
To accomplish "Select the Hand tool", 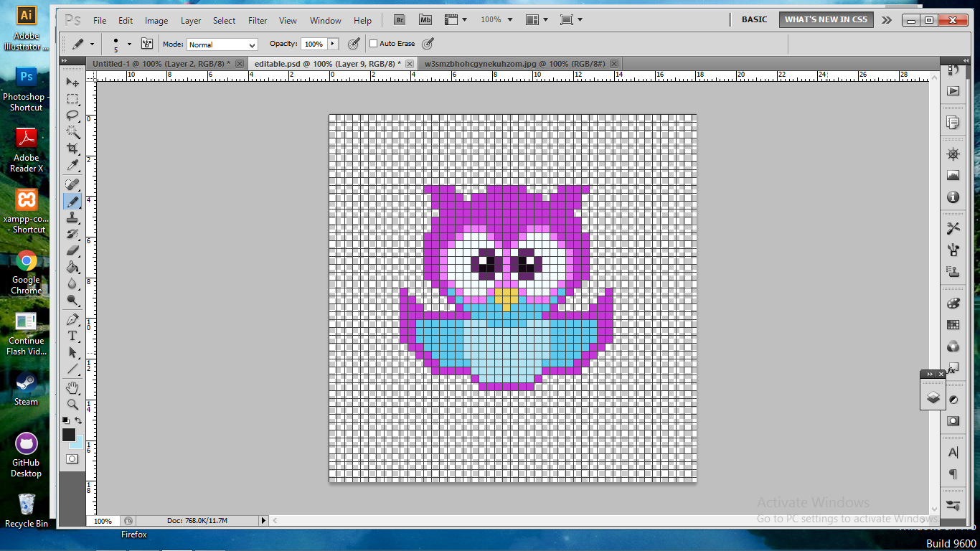I will (72, 388).
